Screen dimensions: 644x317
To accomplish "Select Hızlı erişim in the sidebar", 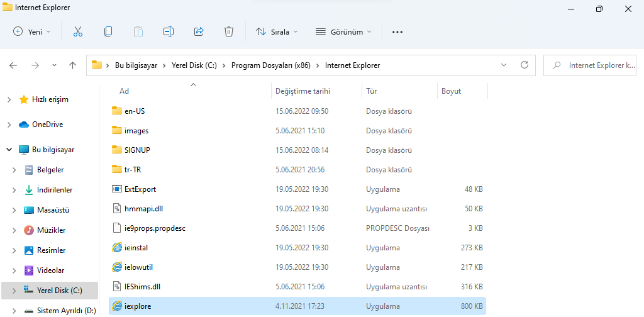I will tap(50, 99).
